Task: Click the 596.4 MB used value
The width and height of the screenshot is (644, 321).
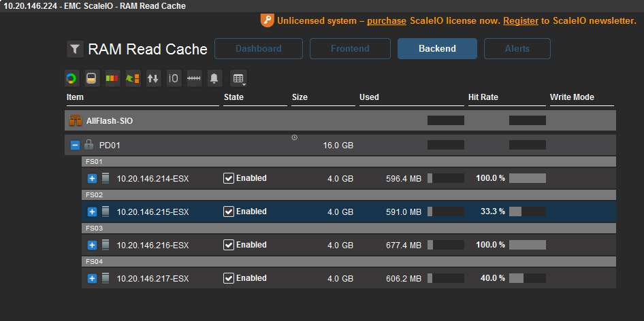Action: [x=404, y=179]
